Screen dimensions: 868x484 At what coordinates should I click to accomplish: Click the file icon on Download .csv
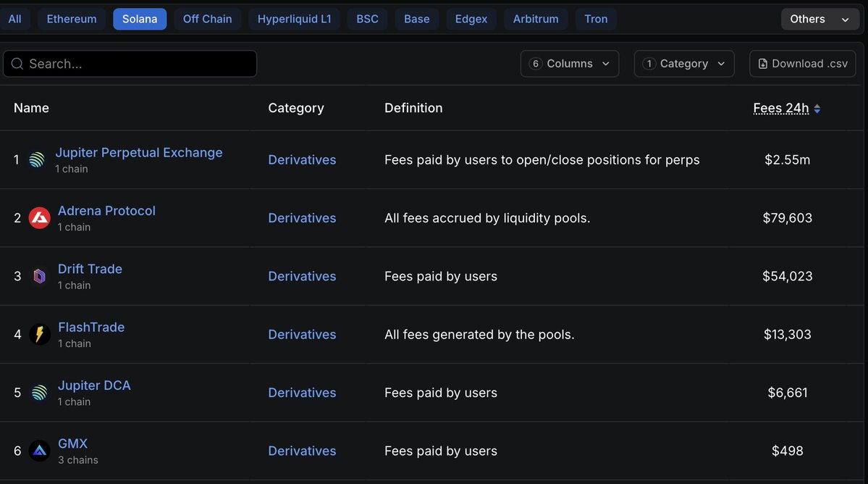763,64
